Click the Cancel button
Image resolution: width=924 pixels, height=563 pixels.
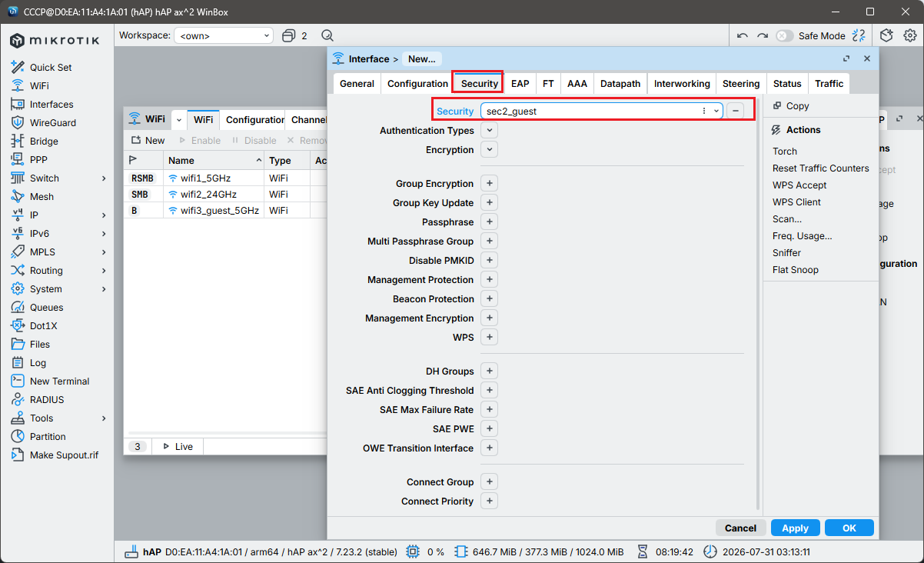(740, 528)
